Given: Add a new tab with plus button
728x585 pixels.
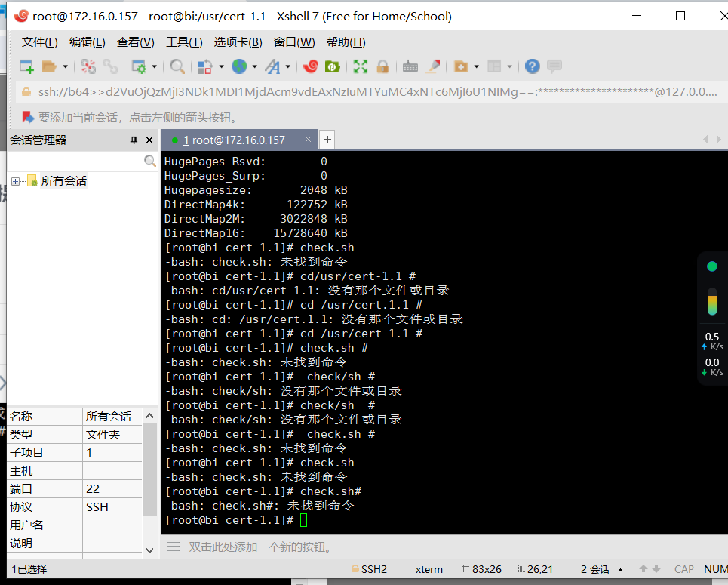Looking at the screenshot, I should [327, 140].
